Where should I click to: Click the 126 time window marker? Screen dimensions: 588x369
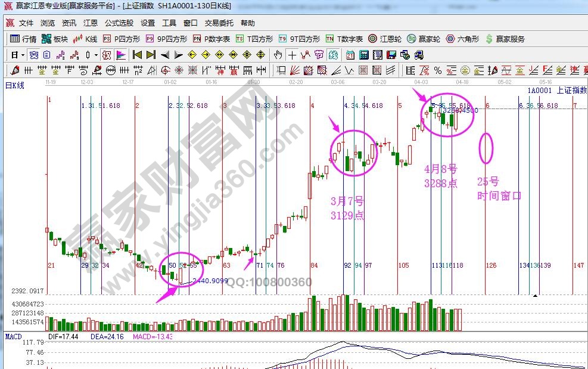(x=491, y=265)
